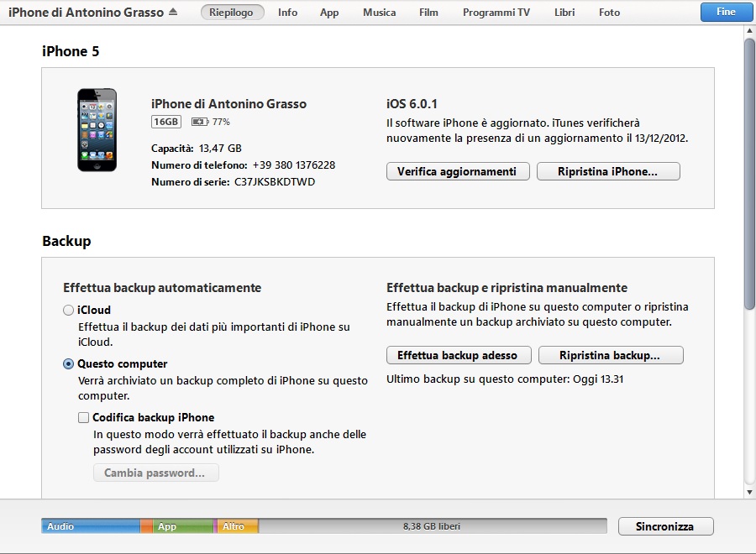Click the Audio storage segment

click(91, 526)
